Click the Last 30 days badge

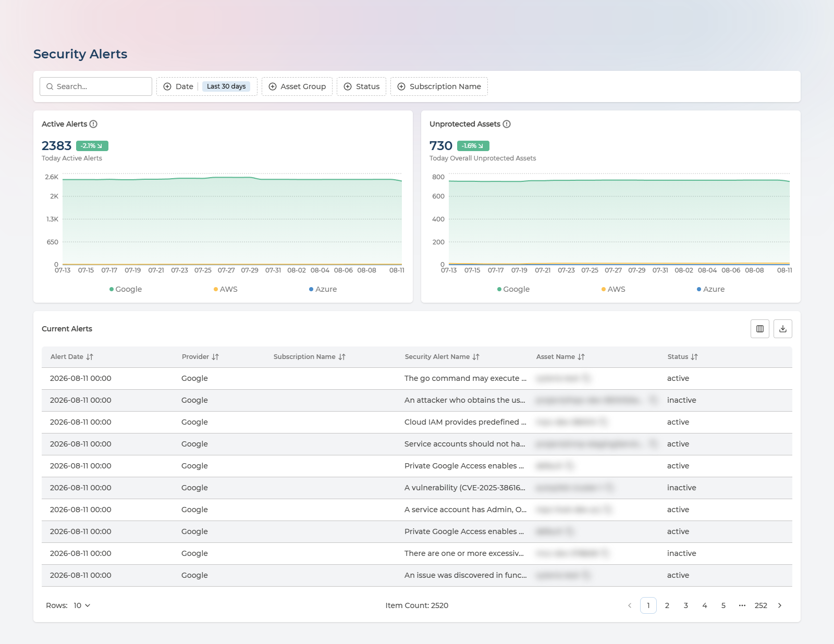226,86
